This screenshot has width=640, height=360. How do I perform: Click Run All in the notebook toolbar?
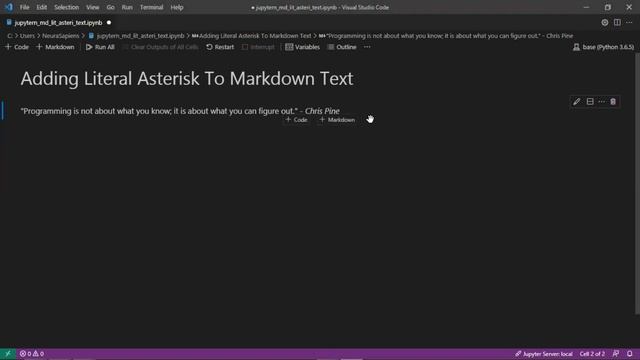100,47
